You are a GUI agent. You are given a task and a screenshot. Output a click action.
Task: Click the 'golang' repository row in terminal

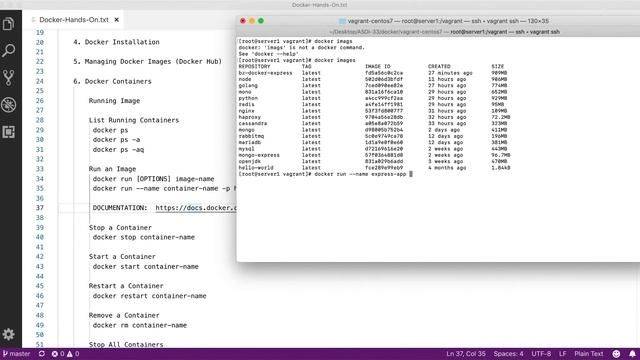(374, 86)
